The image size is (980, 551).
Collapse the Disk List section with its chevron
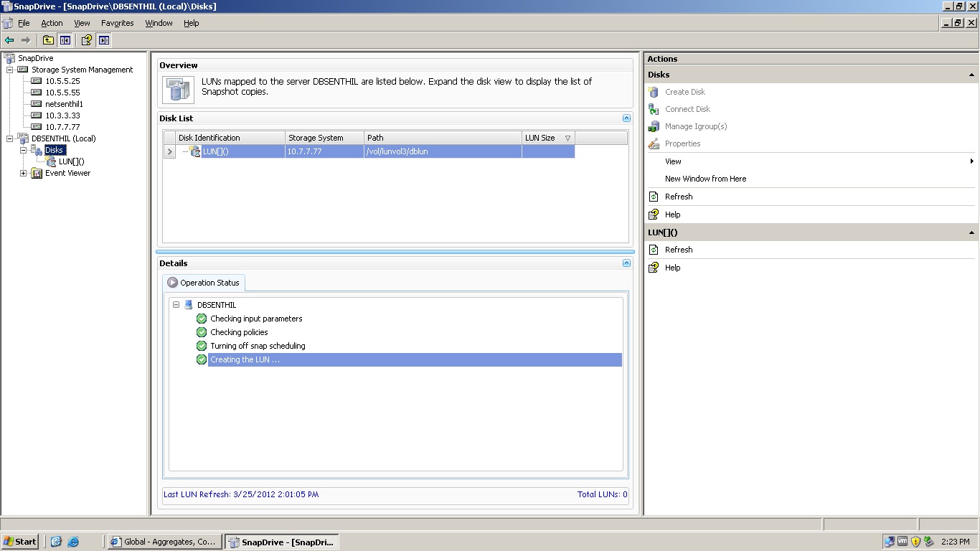tap(626, 118)
